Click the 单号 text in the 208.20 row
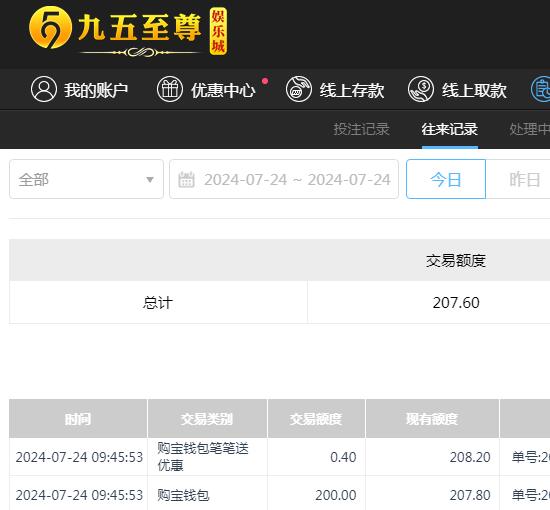The height and width of the screenshot is (510, 550). pyautogui.click(x=531, y=457)
